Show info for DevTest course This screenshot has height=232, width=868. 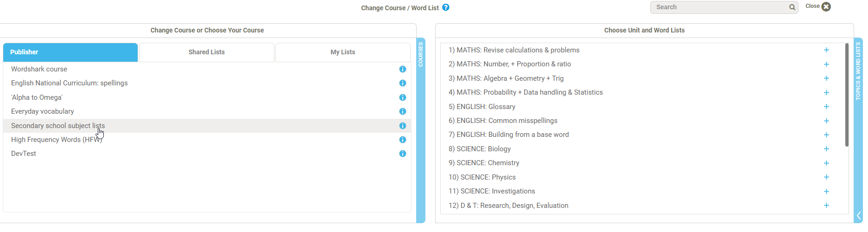[x=403, y=154]
